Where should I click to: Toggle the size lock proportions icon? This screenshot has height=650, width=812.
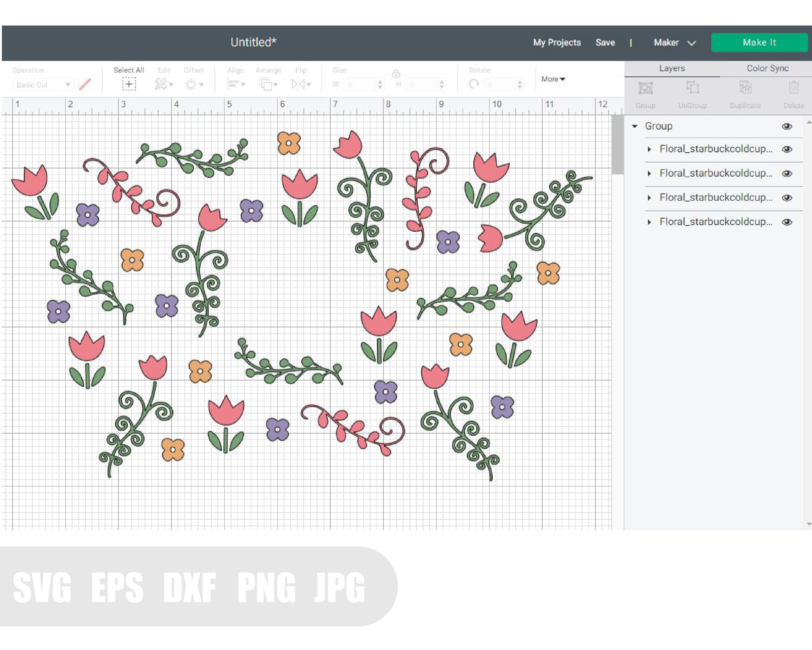[x=396, y=74]
